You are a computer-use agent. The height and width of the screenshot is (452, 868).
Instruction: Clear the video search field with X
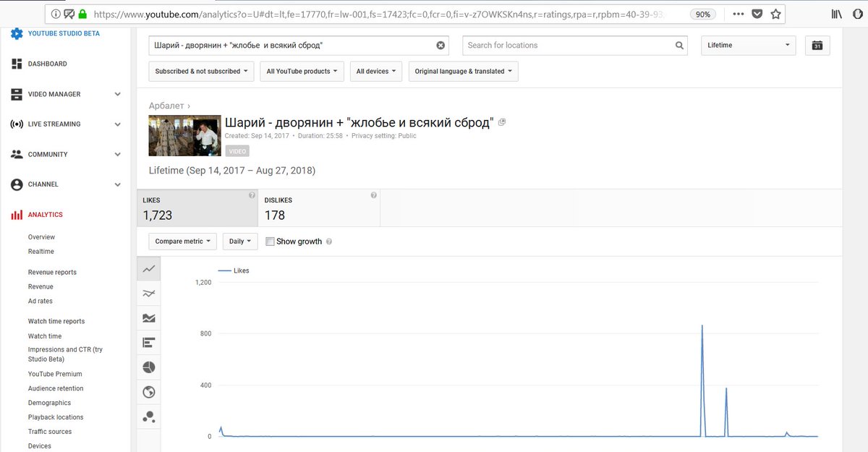pyautogui.click(x=441, y=45)
